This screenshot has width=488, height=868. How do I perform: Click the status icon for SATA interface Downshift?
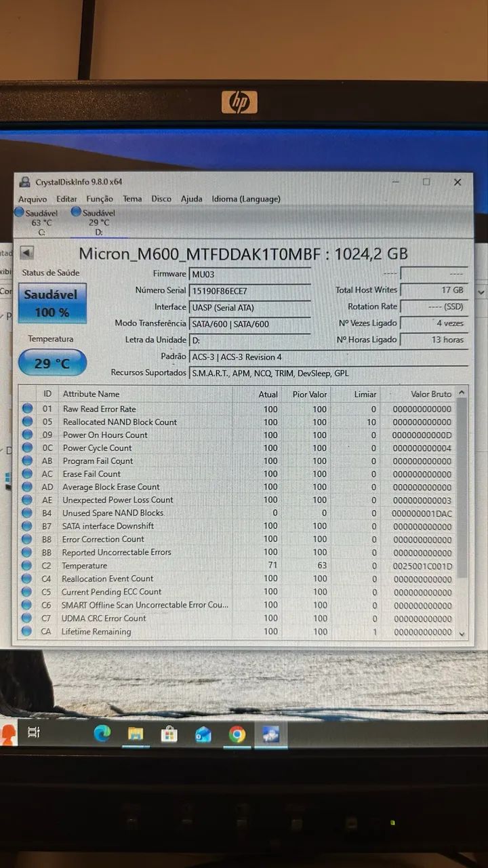[x=27, y=526]
